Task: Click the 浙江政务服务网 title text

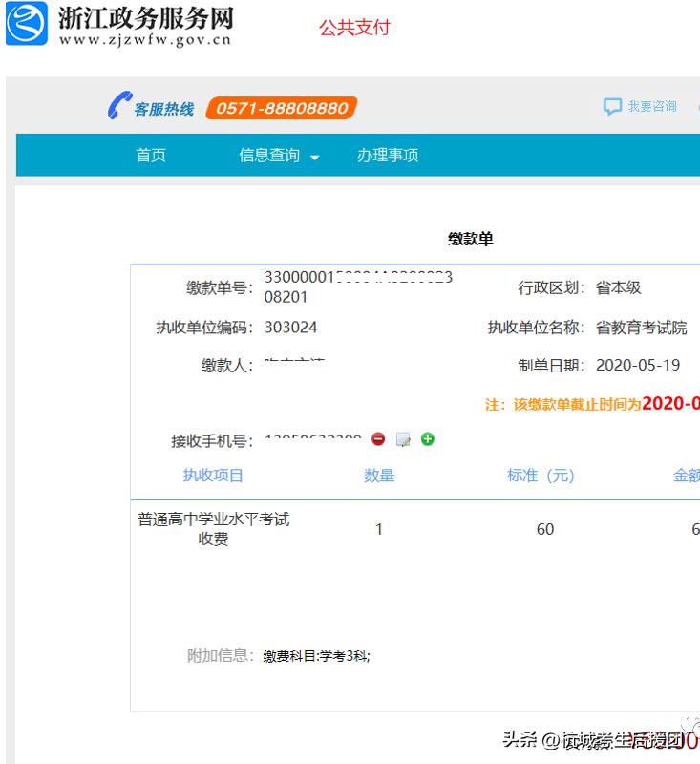Action: pyautogui.click(x=146, y=18)
